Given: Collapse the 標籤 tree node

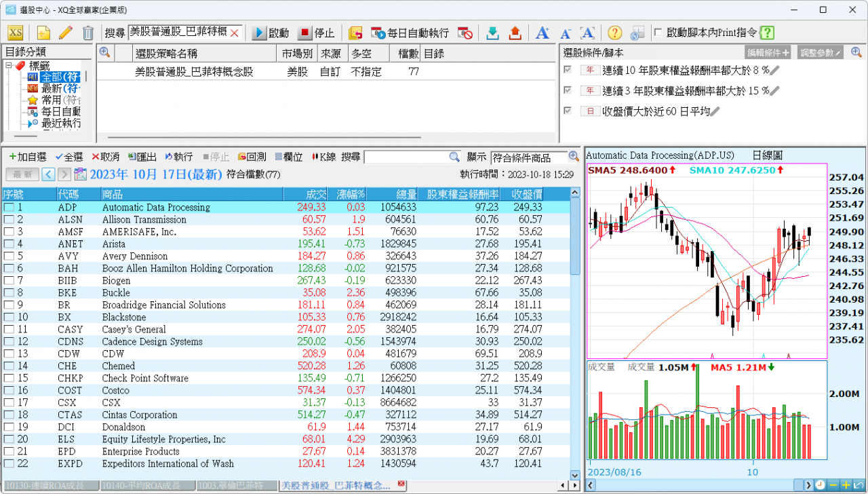Looking at the screenshot, I should point(9,66).
